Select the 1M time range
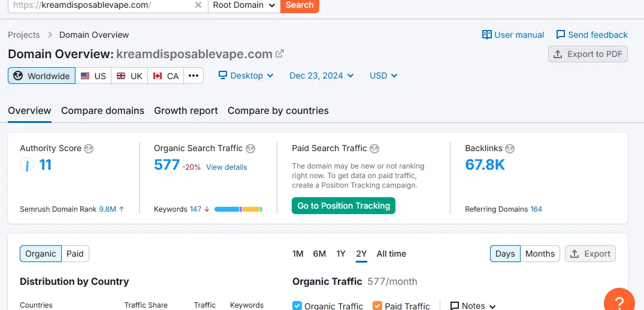This screenshot has width=644, height=310. tap(298, 254)
